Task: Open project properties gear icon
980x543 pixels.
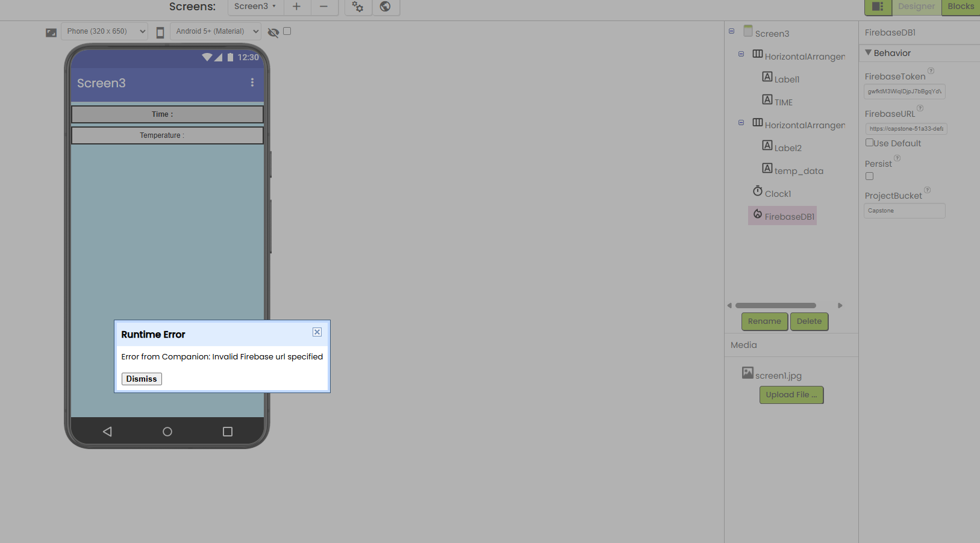Action: (x=358, y=7)
